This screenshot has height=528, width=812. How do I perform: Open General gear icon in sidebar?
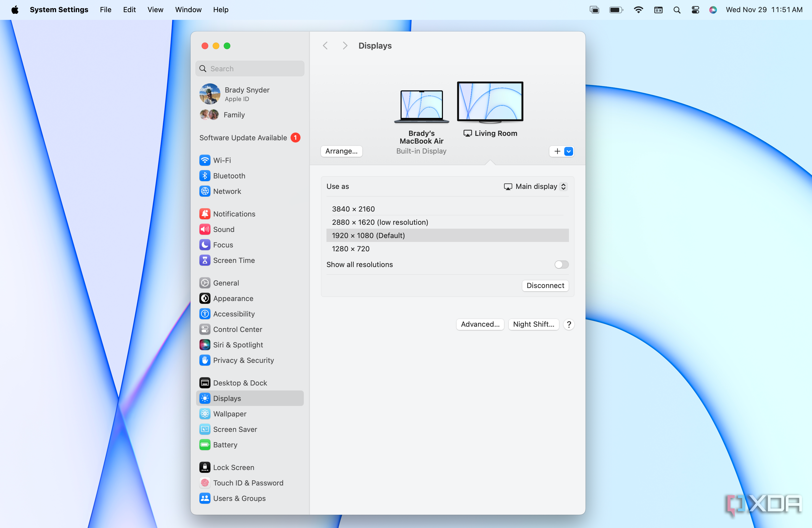pyautogui.click(x=205, y=283)
